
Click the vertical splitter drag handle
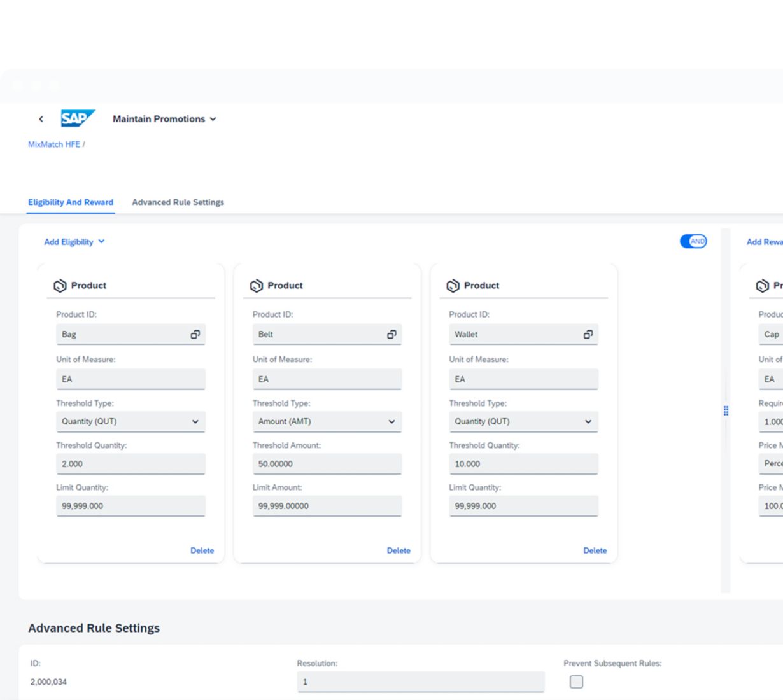coord(726,410)
